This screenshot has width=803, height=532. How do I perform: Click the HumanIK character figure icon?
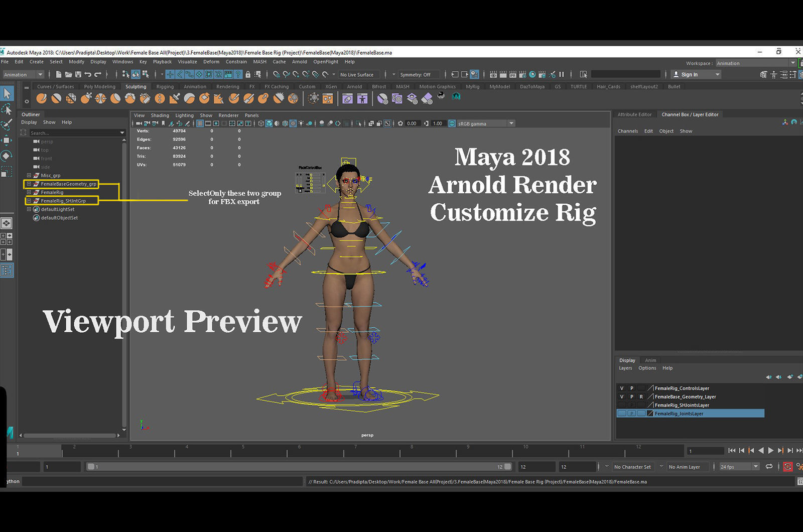point(774,74)
